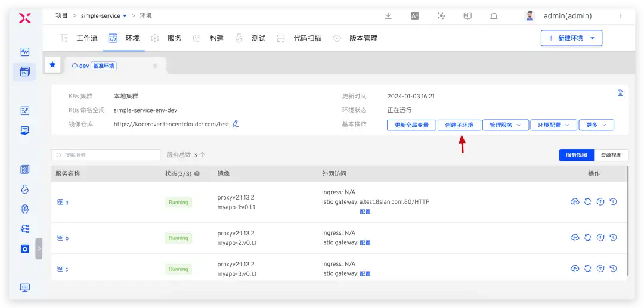Expand the simple-service project dropdown

pyautogui.click(x=104, y=16)
